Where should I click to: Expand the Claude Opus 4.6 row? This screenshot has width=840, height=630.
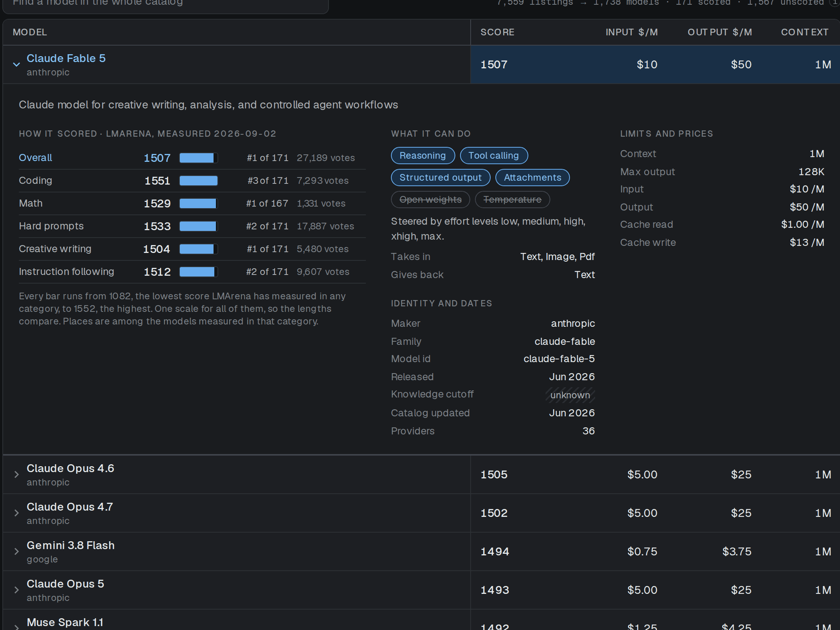16,474
